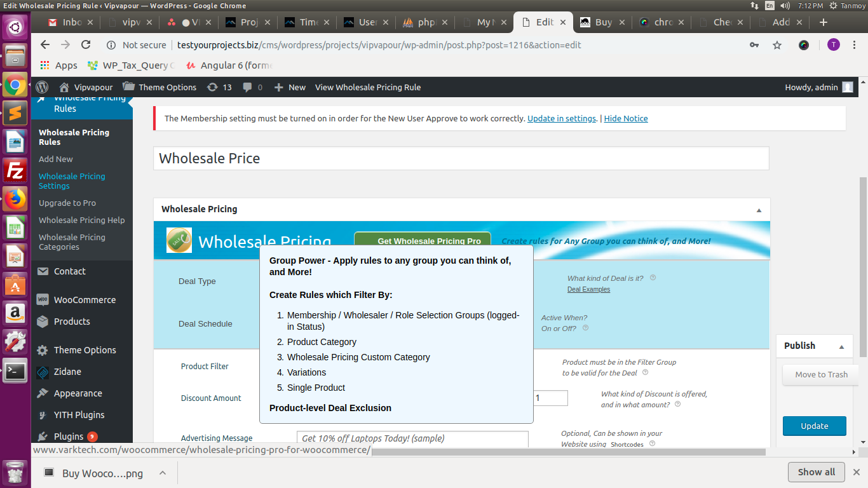
Task: Collapse the Publish metabox
Action: tap(841, 346)
